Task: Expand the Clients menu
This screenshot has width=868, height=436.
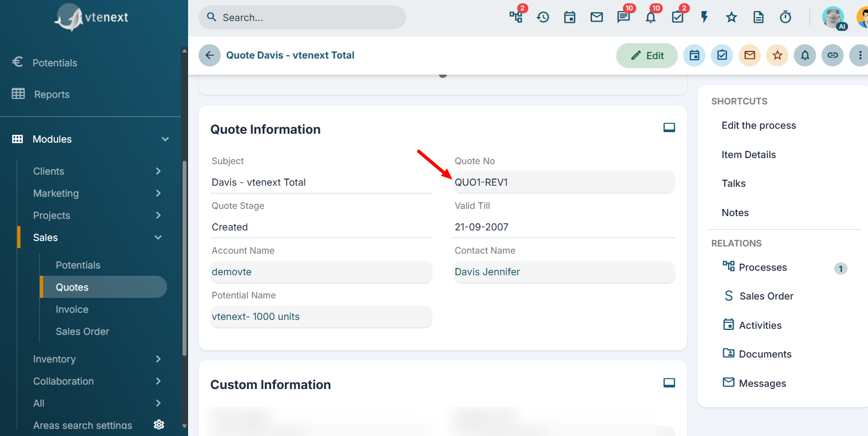Action: point(97,171)
